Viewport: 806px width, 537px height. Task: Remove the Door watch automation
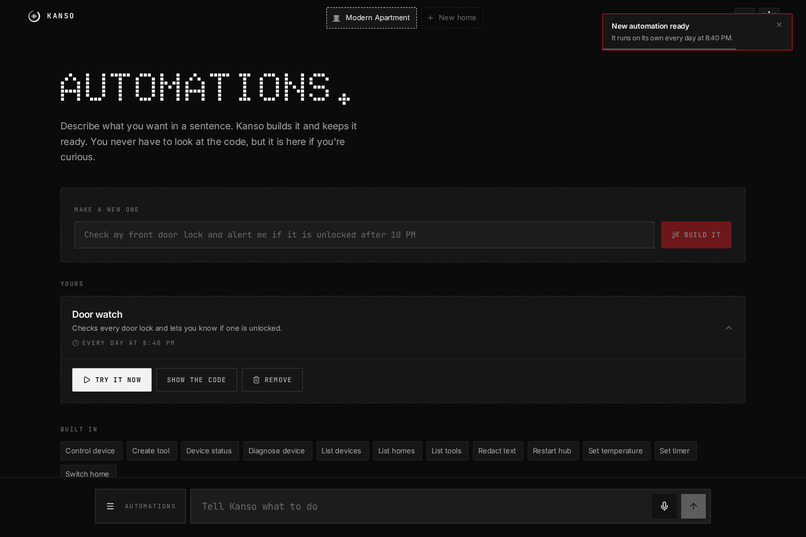pyautogui.click(x=272, y=380)
